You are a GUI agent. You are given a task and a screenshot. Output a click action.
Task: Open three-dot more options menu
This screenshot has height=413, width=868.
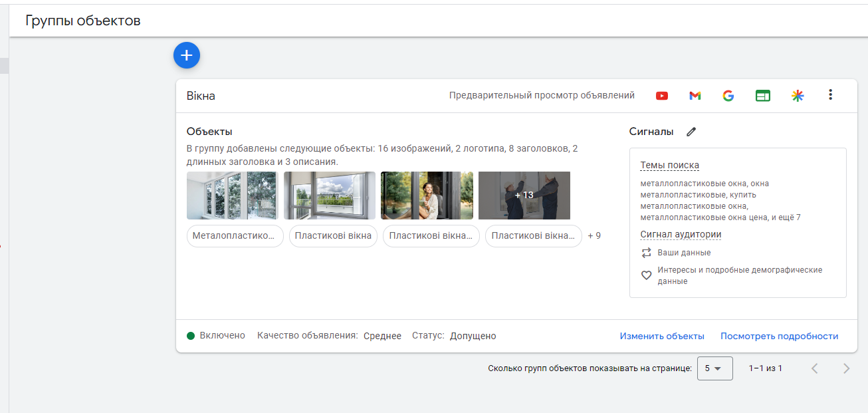click(830, 95)
